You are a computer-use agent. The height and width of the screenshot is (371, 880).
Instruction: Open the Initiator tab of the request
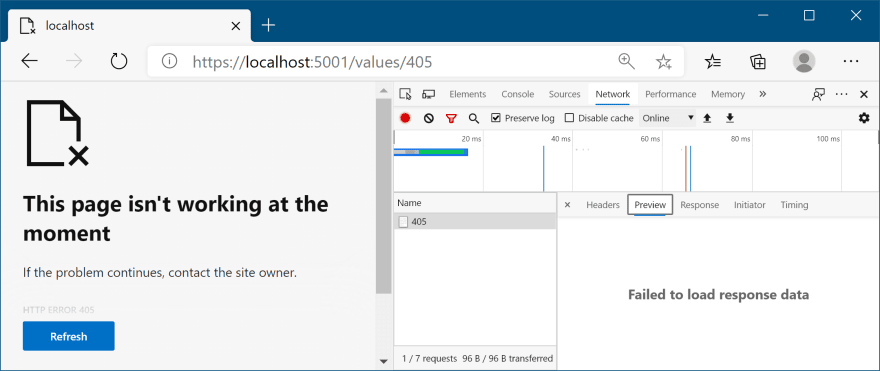tap(749, 205)
